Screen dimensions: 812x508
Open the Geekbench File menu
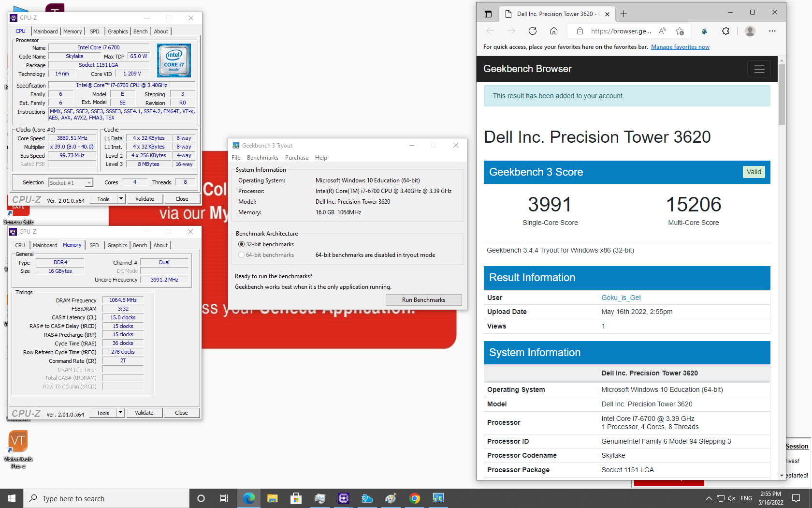point(236,158)
